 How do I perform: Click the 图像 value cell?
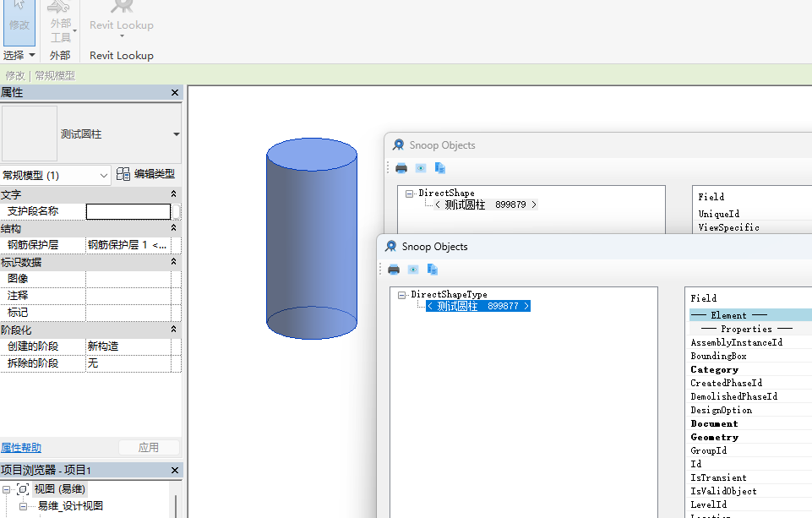pyautogui.click(x=128, y=279)
